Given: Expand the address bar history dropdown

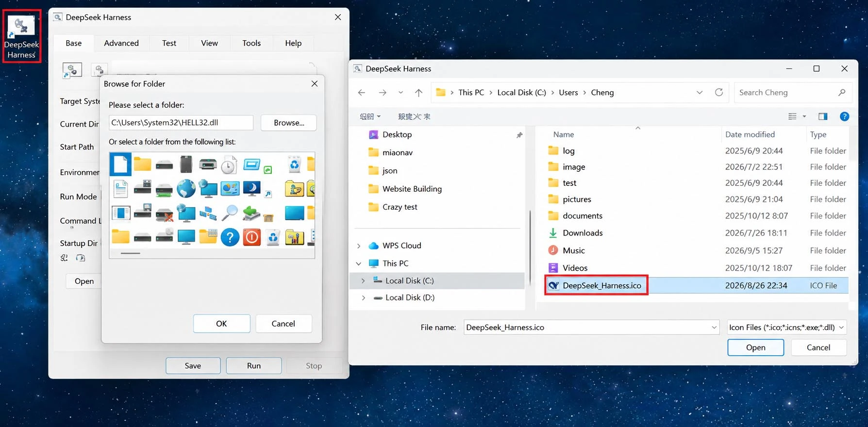Looking at the screenshot, I should tap(700, 92).
